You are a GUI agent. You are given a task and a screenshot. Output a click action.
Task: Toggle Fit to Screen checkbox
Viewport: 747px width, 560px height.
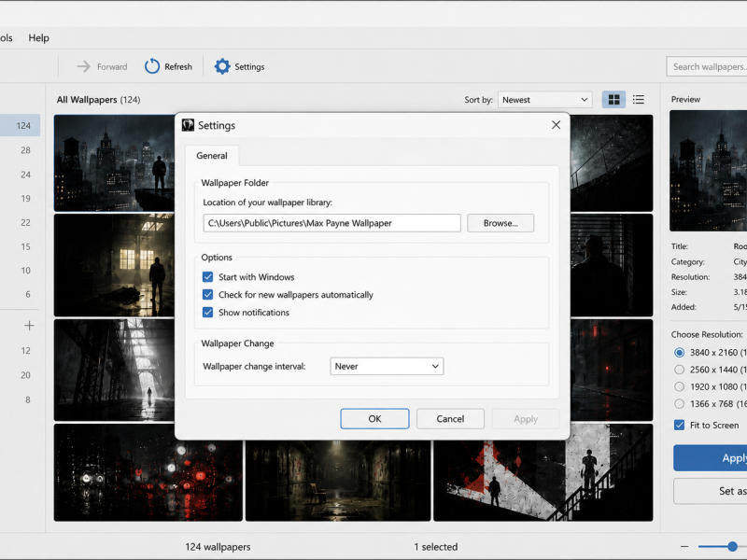coord(680,426)
